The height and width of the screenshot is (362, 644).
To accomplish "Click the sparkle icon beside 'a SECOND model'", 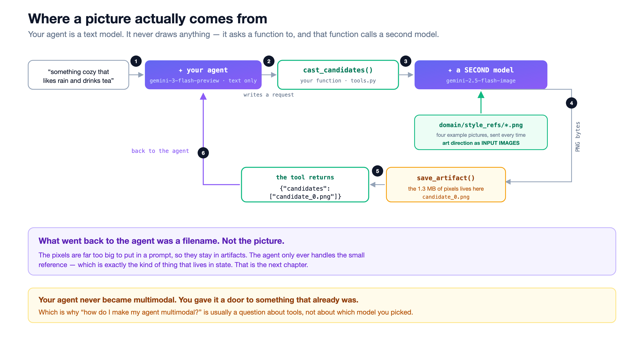I will click(450, 70).
